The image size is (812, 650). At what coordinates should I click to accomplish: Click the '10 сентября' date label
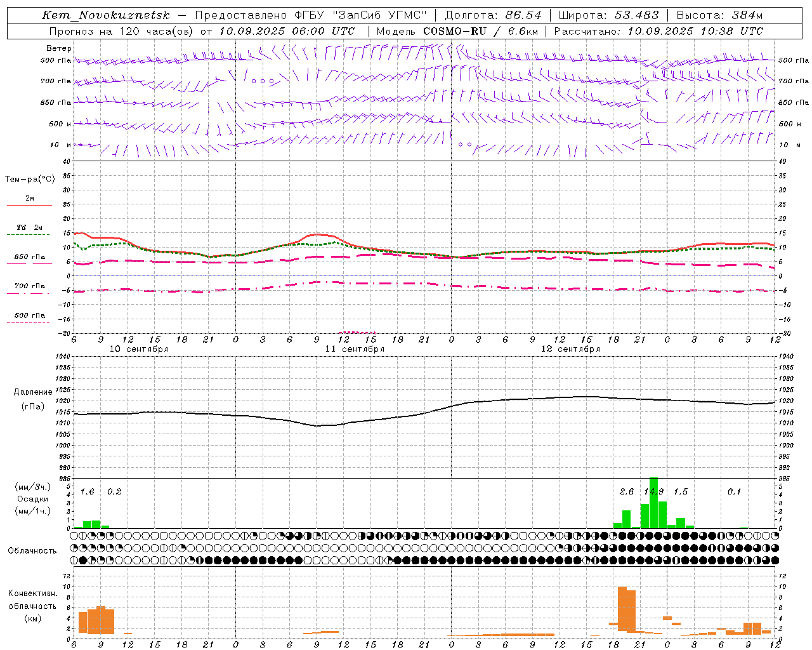pyautogui.click(x=139, y=349)
